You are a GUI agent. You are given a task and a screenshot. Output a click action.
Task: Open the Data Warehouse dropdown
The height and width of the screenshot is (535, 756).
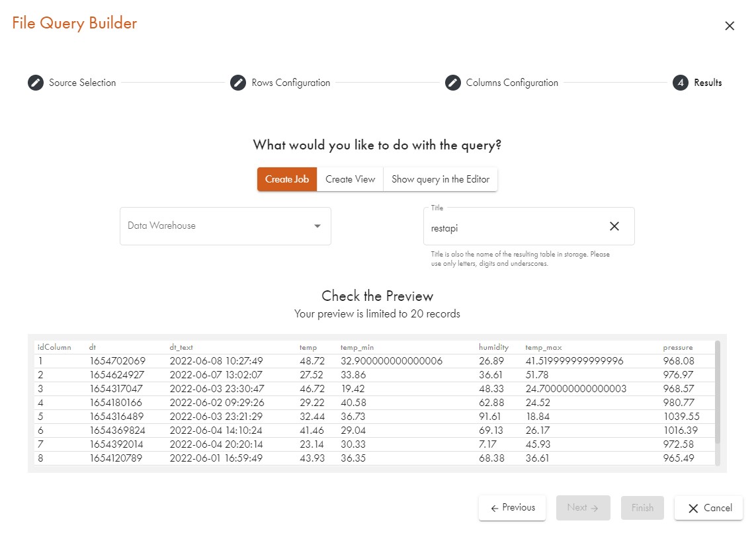(x=218, y=226)
